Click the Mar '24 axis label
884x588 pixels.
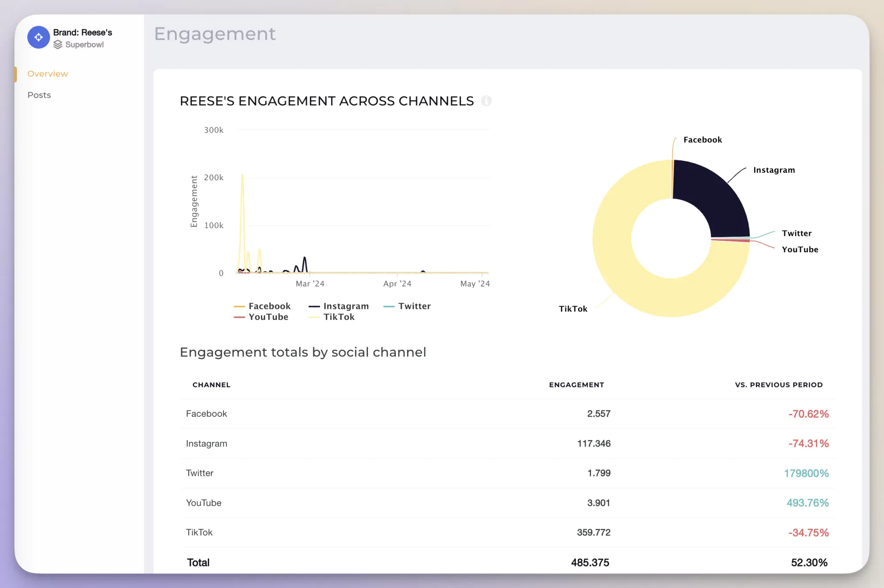pos(310,284)
